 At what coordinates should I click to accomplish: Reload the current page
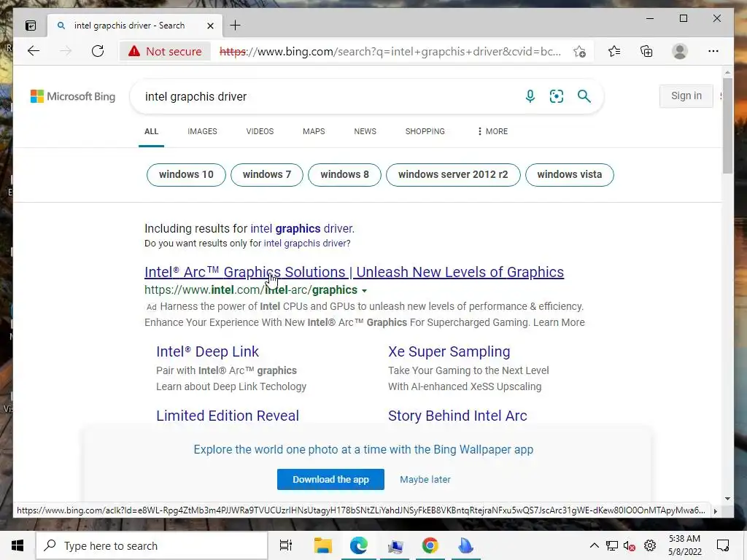(98, 51)
